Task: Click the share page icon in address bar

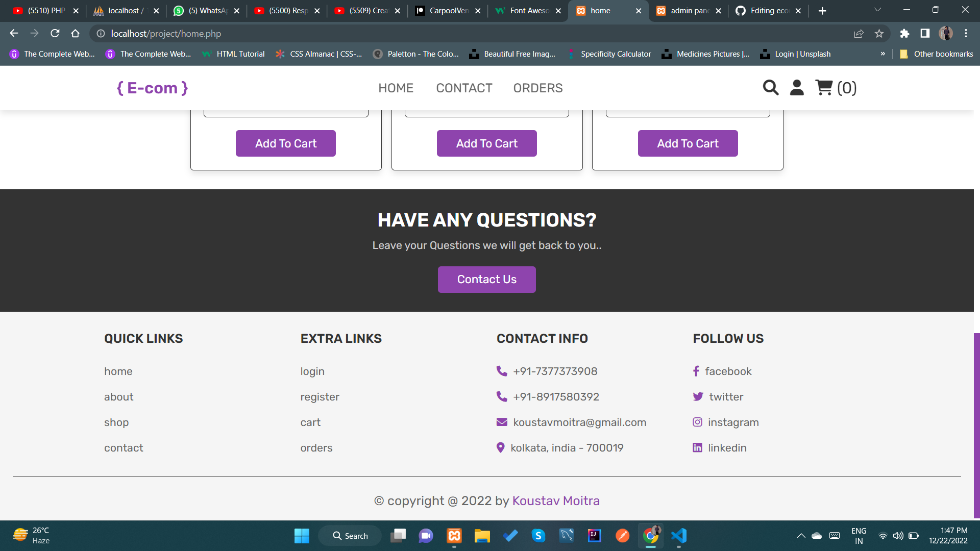Action: click(x=859, y=34)
